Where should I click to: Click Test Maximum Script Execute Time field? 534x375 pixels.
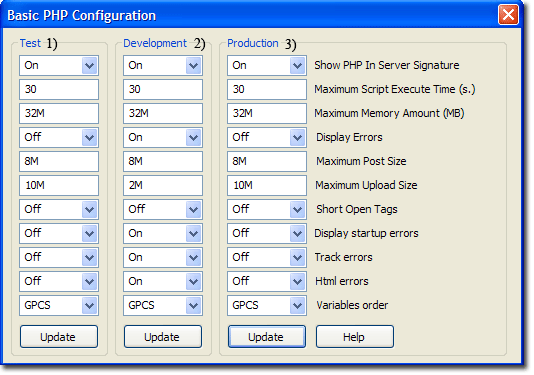point(59,89)
